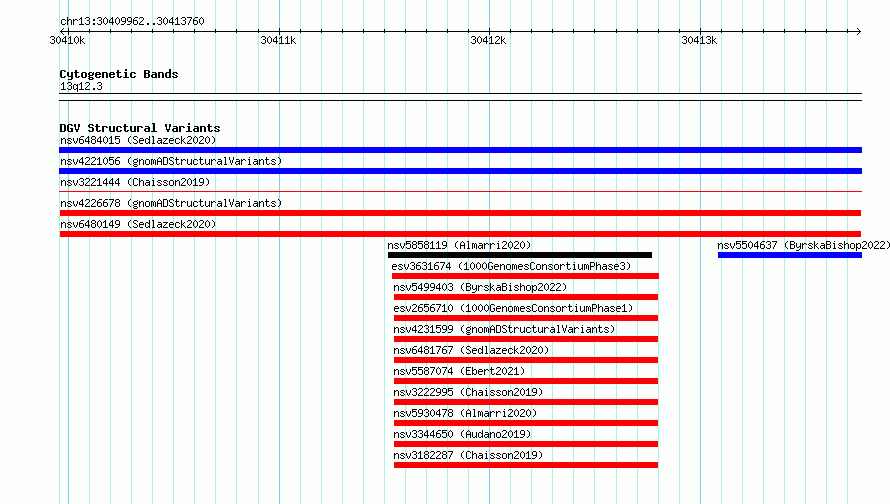Click the nsv6484015 (Sedlazeck2020) label
890x504 pixels.
pyautogui.click(x=138, y=140)
